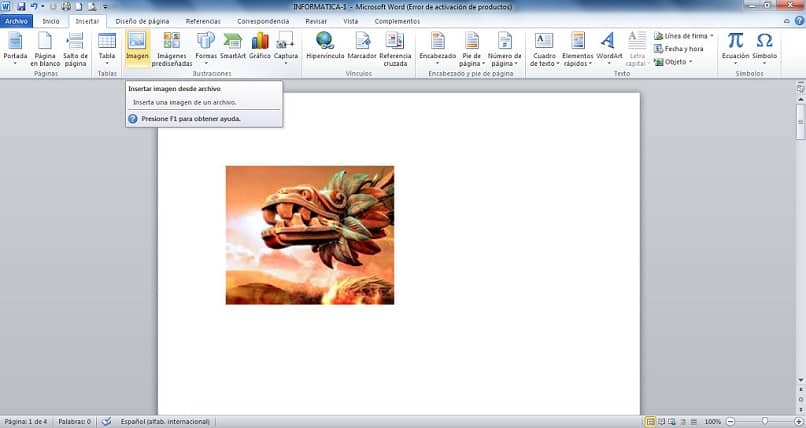Click the Letra capital drop cap button
Image resolution: width=806 pixels, height=428 pixels.
click(x=637, y=49)
